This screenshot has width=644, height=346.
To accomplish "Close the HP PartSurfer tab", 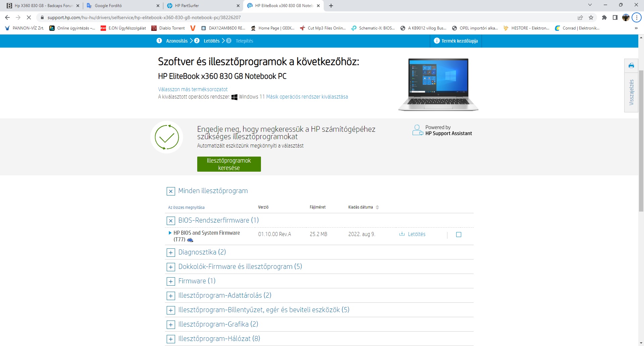I will point(238,6).
